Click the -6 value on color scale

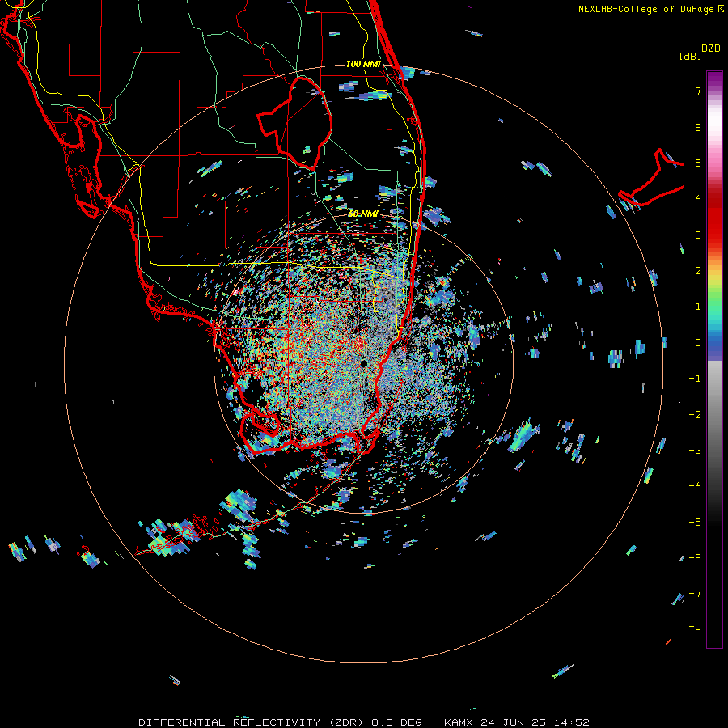tap(695, 558)
